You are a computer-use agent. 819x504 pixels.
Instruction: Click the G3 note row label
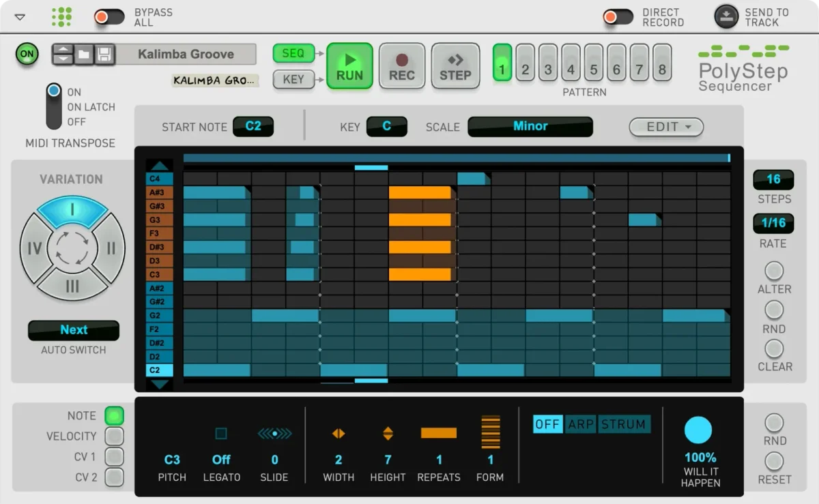pos(160,220)
